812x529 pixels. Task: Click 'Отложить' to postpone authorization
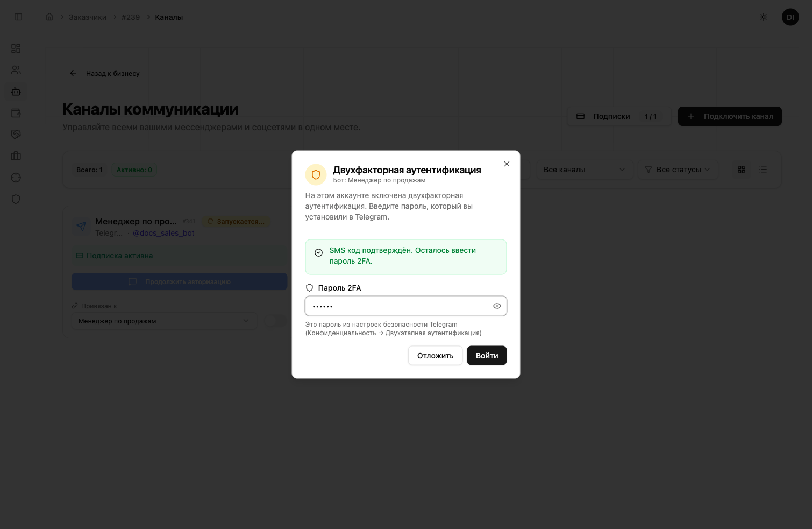point(435,355)
